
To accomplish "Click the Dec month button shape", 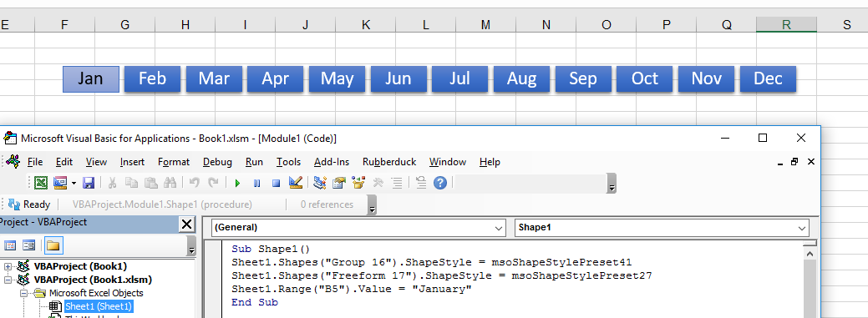I will (x=768, y=79).
